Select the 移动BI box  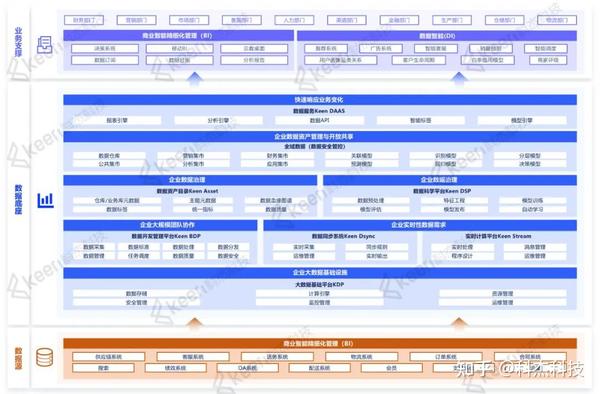point(179,49)
